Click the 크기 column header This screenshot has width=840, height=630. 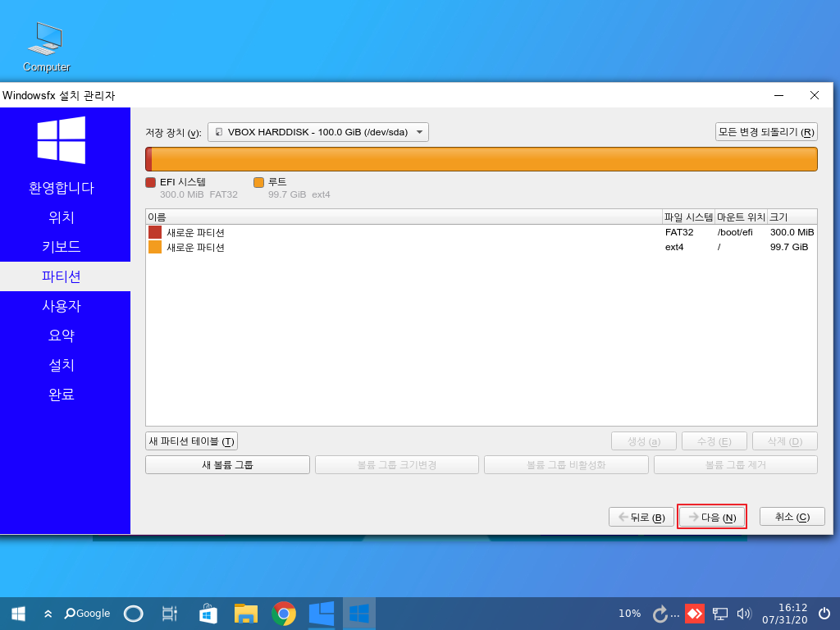tap(792, 217)
